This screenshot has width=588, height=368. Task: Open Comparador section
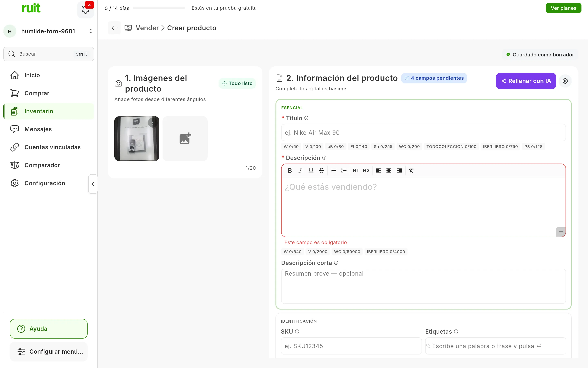(49, 165)
